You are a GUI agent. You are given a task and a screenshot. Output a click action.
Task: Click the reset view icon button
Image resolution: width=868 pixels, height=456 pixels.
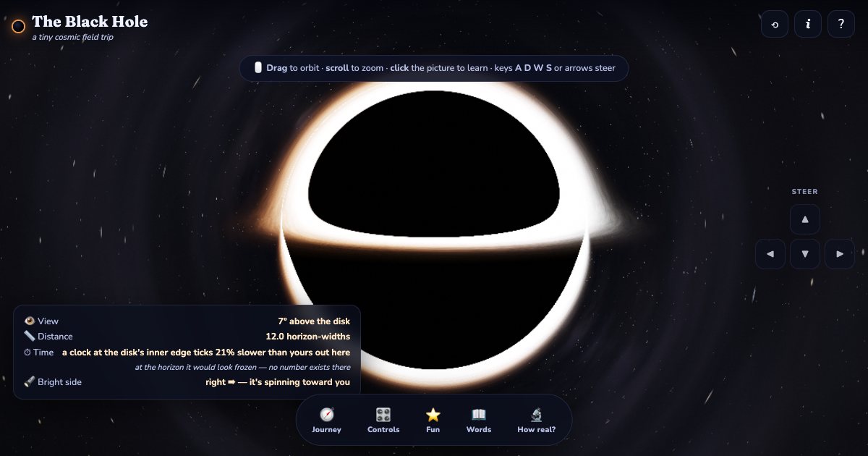click(x=775, y=24)
